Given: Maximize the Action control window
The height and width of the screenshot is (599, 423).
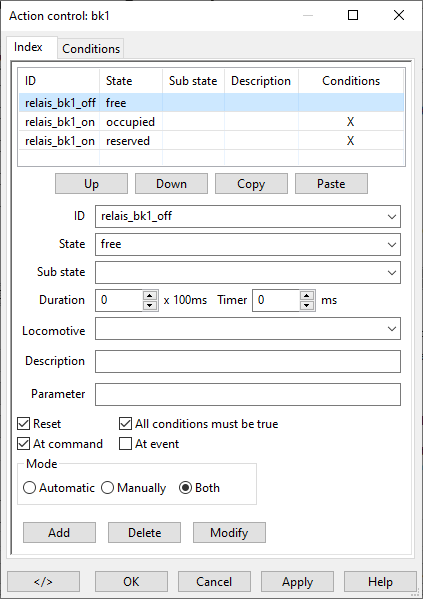Looking at the screenshot, I should (353, 15).
